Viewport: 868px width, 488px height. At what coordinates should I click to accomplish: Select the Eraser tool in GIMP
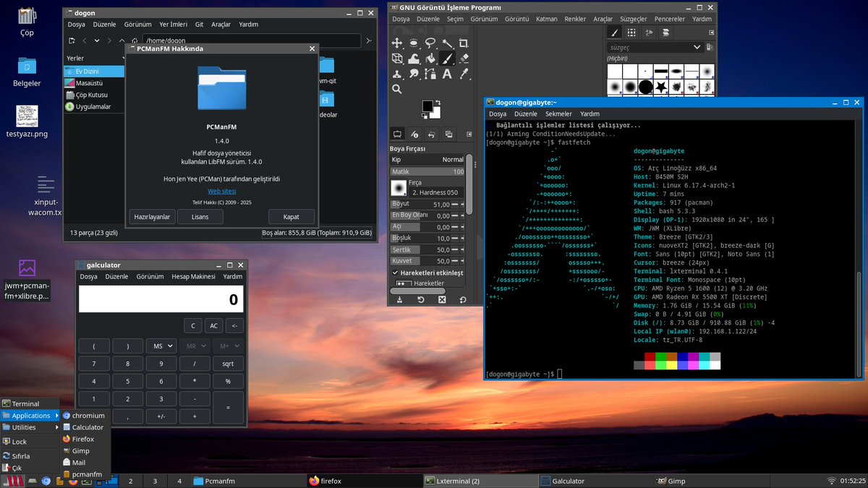[464, 59]
